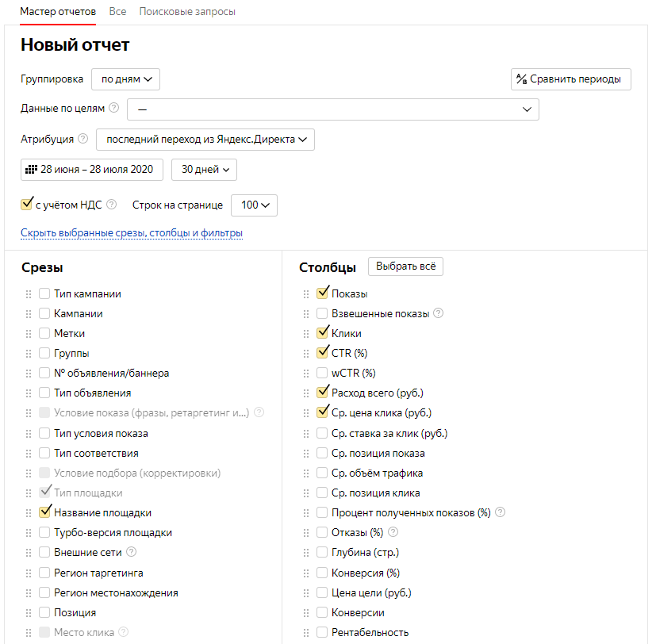Click help icon next to Данные по целям

click(113, 108)
